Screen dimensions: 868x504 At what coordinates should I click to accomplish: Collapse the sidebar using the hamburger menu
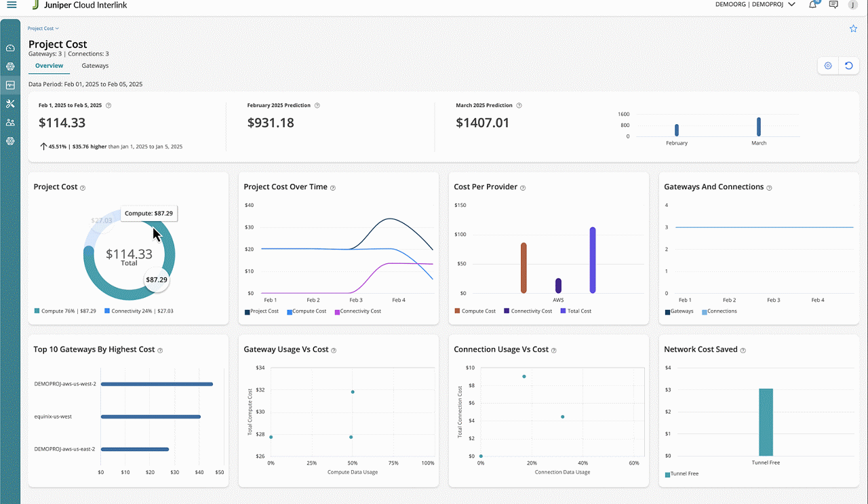pyautogui.click(x=12, y=5)
